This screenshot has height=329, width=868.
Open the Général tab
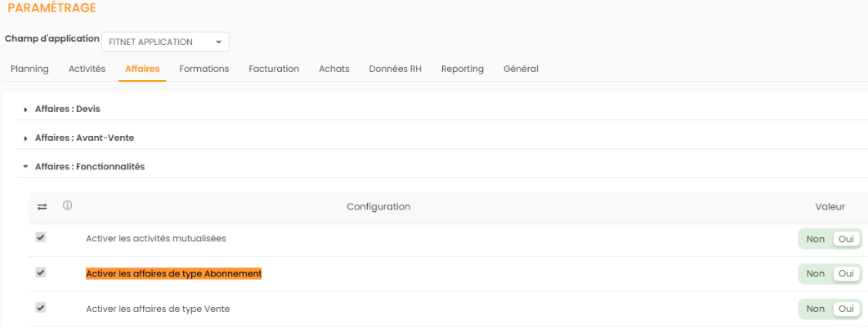point(521,69)
